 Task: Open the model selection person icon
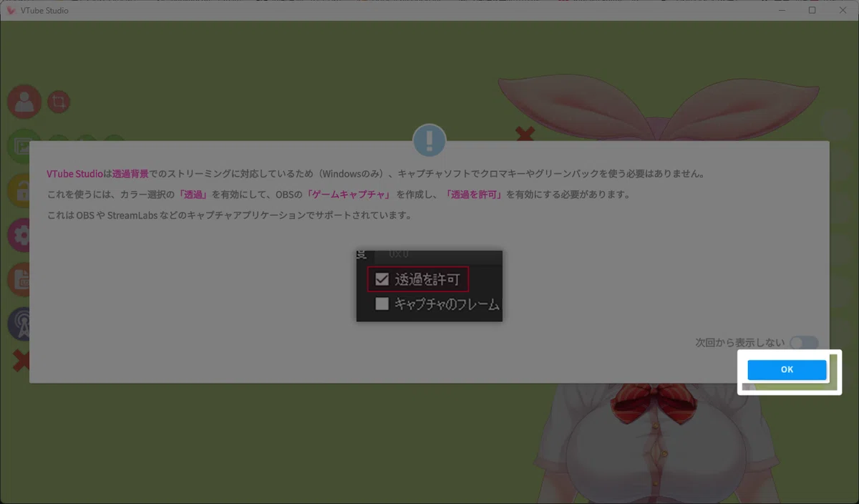pyautogui.click(x=24, y=102)
